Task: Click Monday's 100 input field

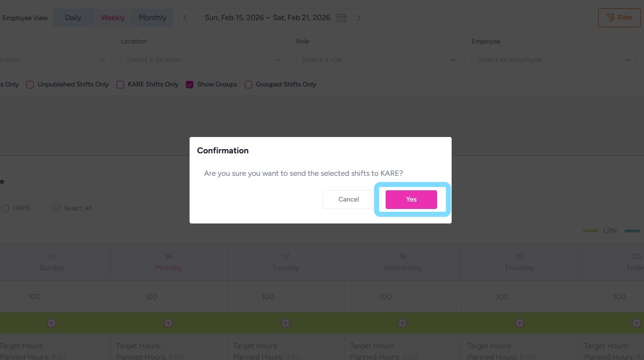Action: pos(168,296)
